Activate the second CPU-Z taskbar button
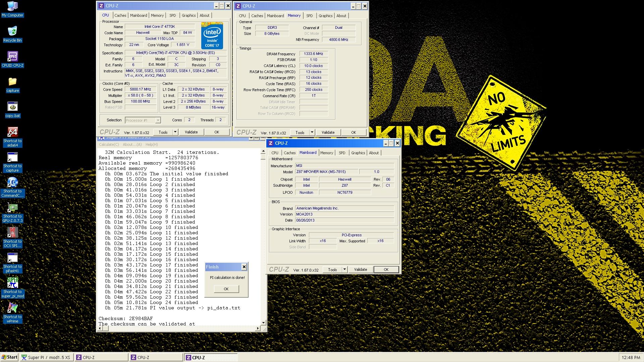The width and height of the screenshot is (644, 362). tap(156, 357)
